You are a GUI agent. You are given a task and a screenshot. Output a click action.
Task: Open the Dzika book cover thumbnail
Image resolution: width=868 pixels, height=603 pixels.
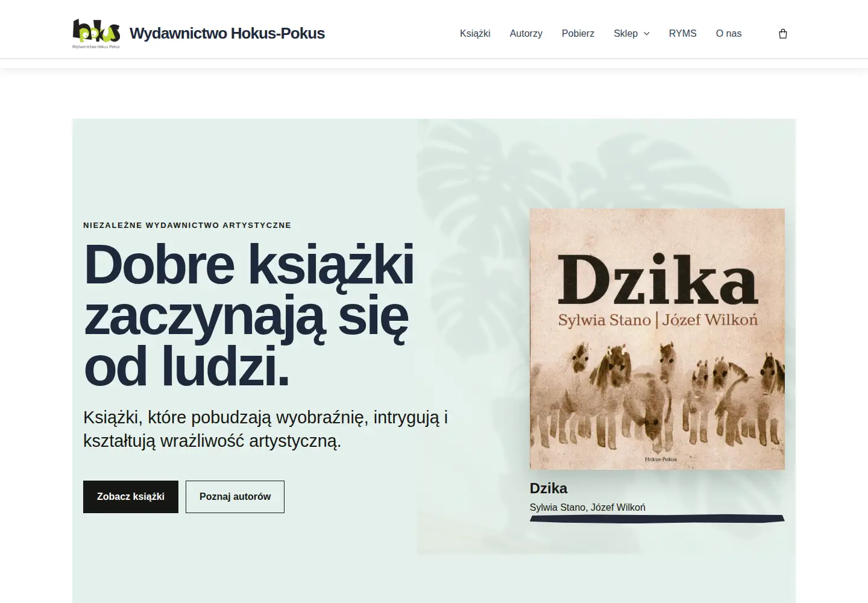(657, 339)
